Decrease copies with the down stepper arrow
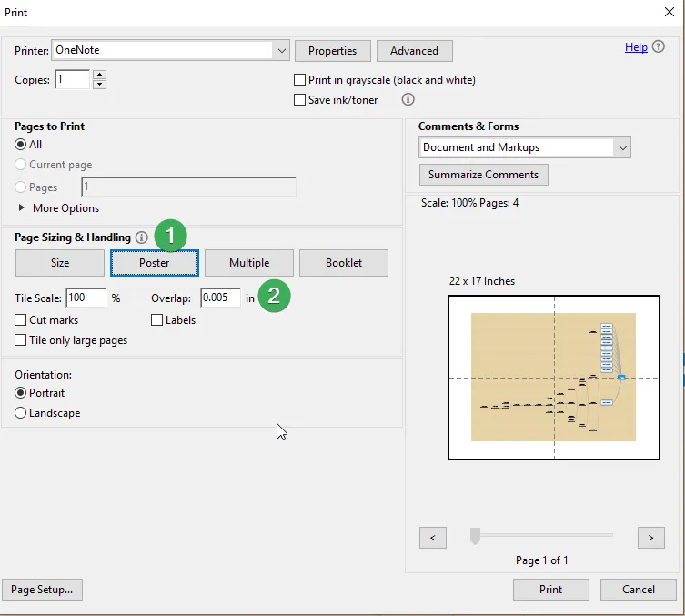This screenshot has height=616, width=685. (99, 85)
